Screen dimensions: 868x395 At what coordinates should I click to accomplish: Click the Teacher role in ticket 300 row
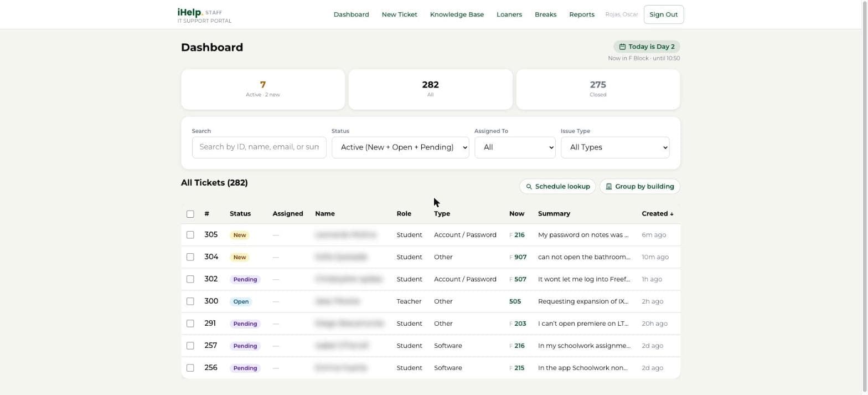click(x=409, y=301)
